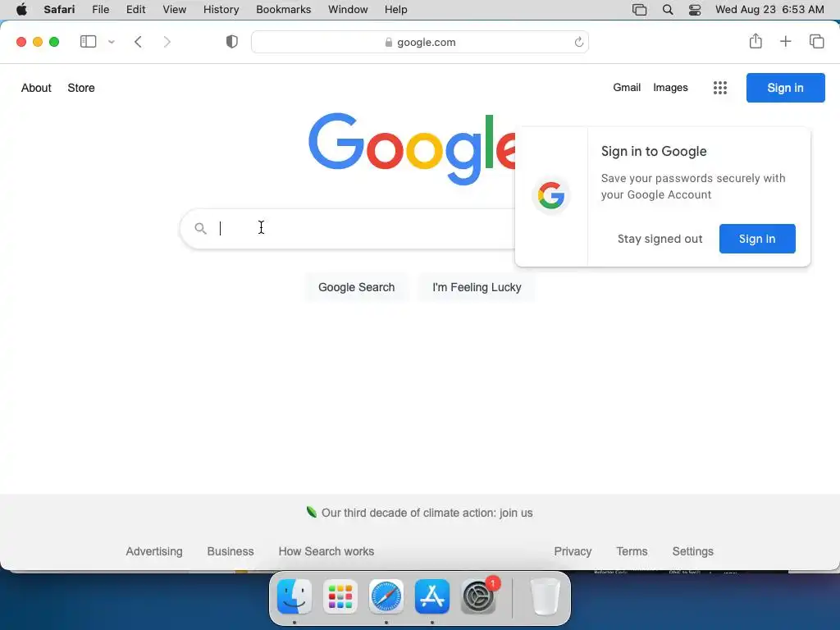This screenshot has width=840, height=630.
Task: Open a new tab with plus icon
Action: click(785, 41)
